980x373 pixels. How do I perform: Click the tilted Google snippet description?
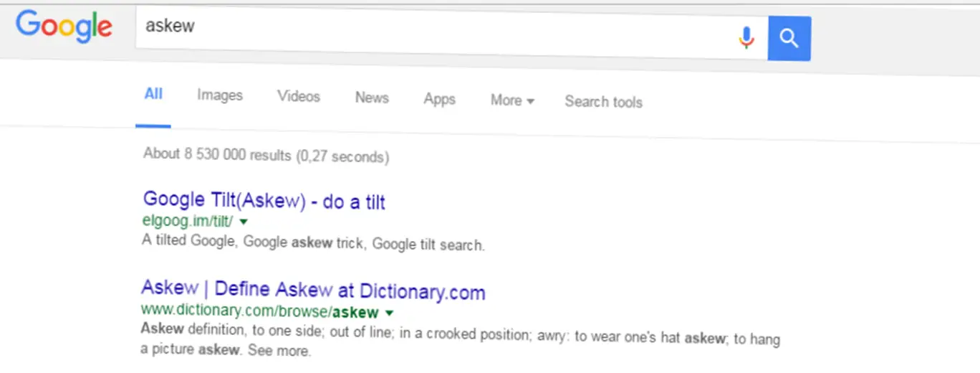pos(313,242)
